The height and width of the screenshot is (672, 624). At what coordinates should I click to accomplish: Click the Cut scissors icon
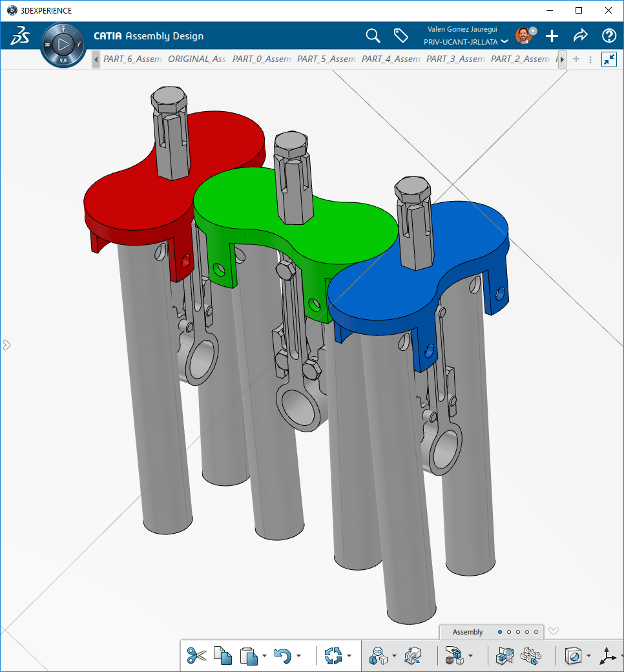point(197,655)
